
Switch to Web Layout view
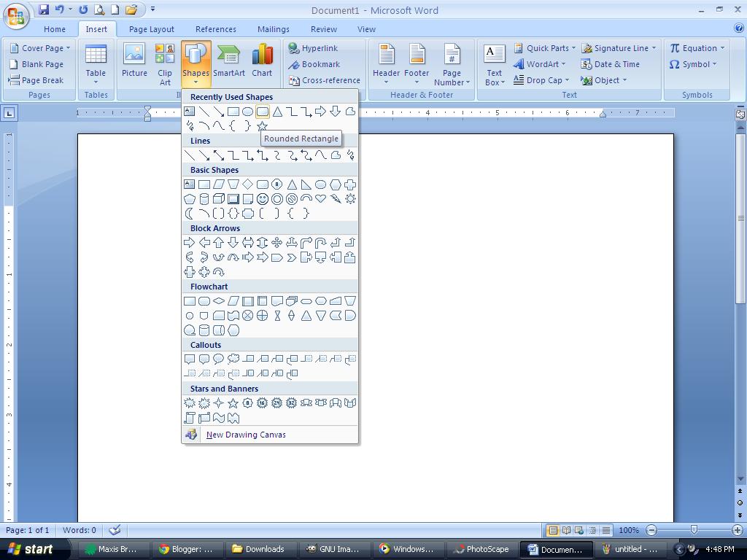point(579,530)
